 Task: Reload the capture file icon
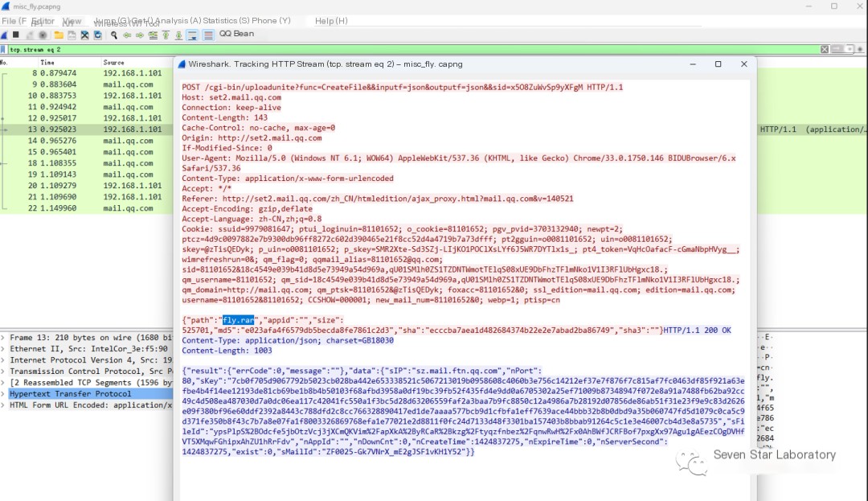pyautogui.click(x=98, y=35)
